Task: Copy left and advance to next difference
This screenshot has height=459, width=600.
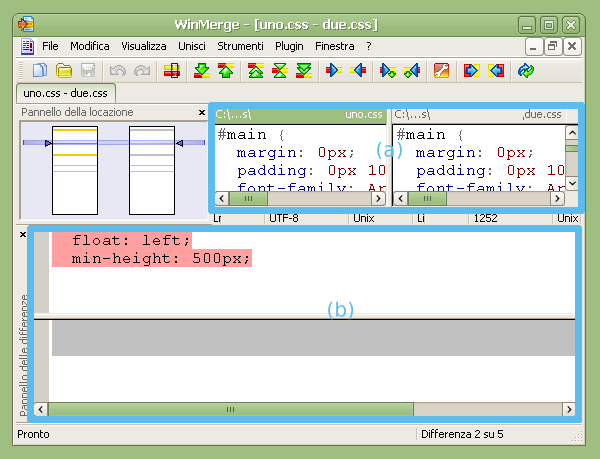Action: tap(412, 70)
